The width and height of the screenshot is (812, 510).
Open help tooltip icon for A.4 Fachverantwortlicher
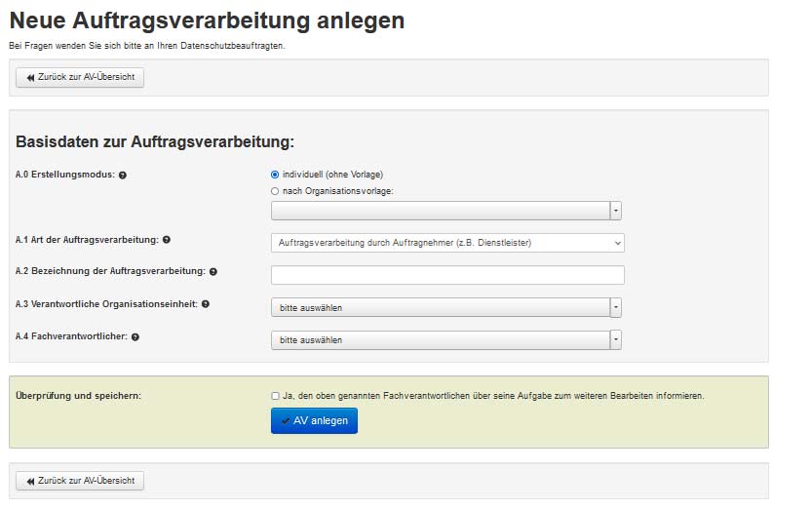(135, 336)
